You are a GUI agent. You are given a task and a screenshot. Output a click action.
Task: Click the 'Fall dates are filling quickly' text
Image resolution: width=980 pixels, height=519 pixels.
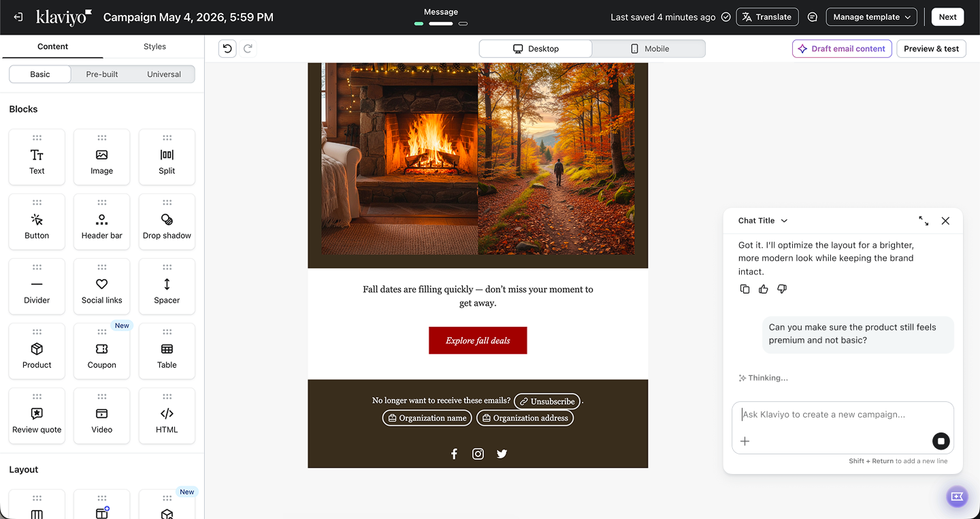(478, 296)
